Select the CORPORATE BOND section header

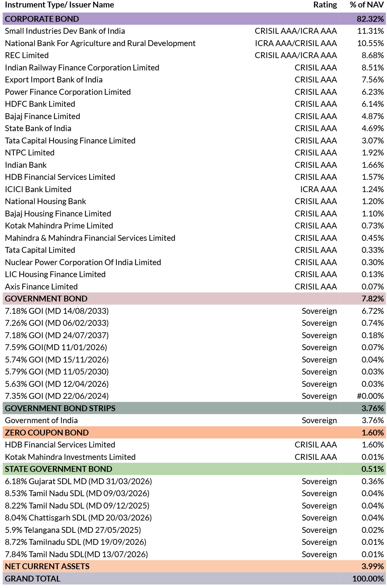pos(194,19)
